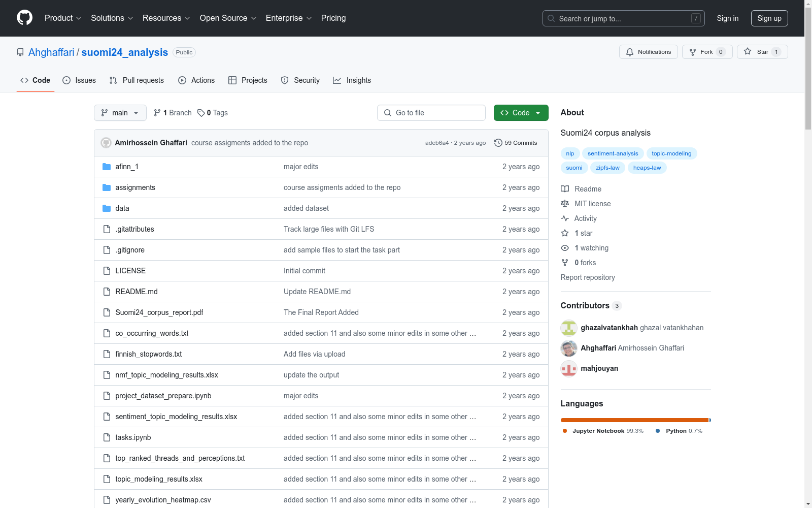The height and width of the screenshot is (508, 812).
Task: Click the tag icon next to Tags
Action: [x=201, y=113]
